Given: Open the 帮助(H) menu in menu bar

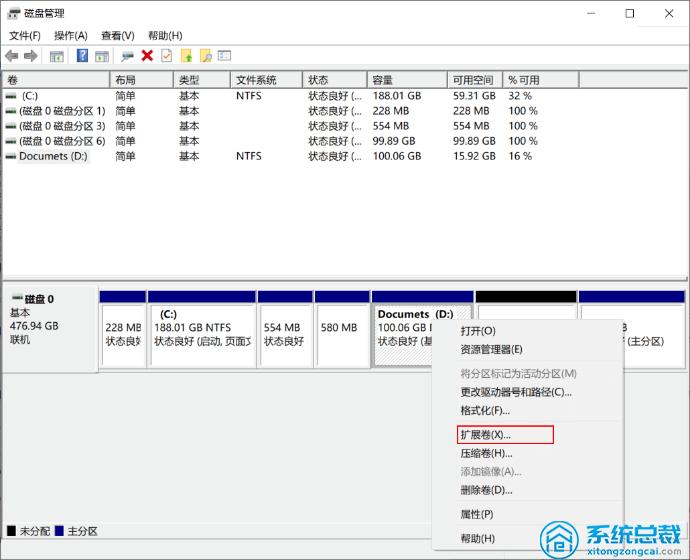Looking at the screenshot, I should click(165, 36).
